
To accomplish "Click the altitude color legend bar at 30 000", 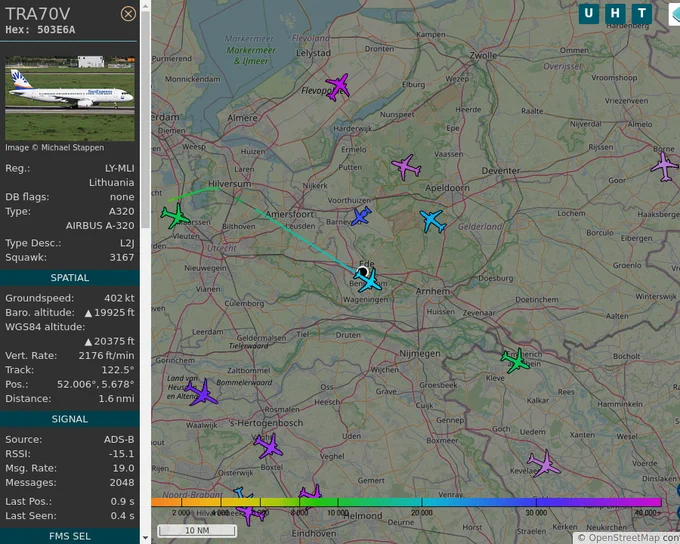I will click(536, 502).
